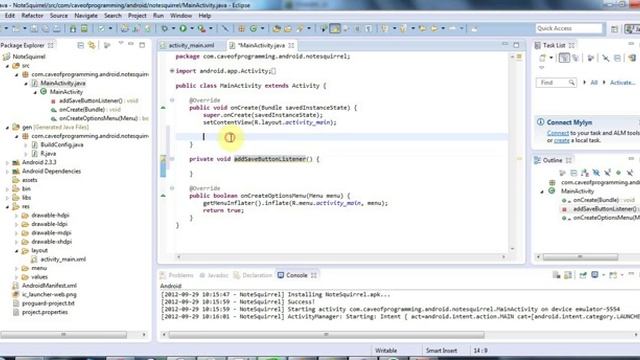Open Android Virtual Device Manager icon
Viewport: 640px width, 360px height.
pos(84,29)
